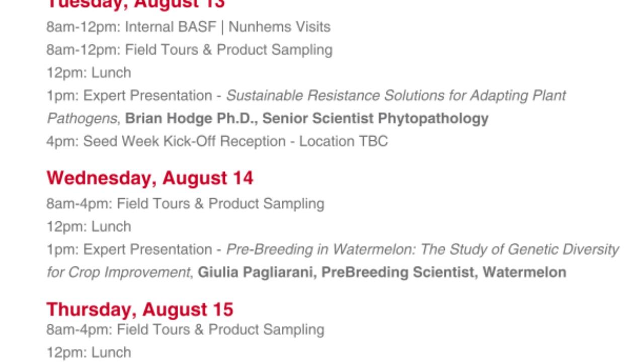Click the Location TBC text

coord(344,141)
